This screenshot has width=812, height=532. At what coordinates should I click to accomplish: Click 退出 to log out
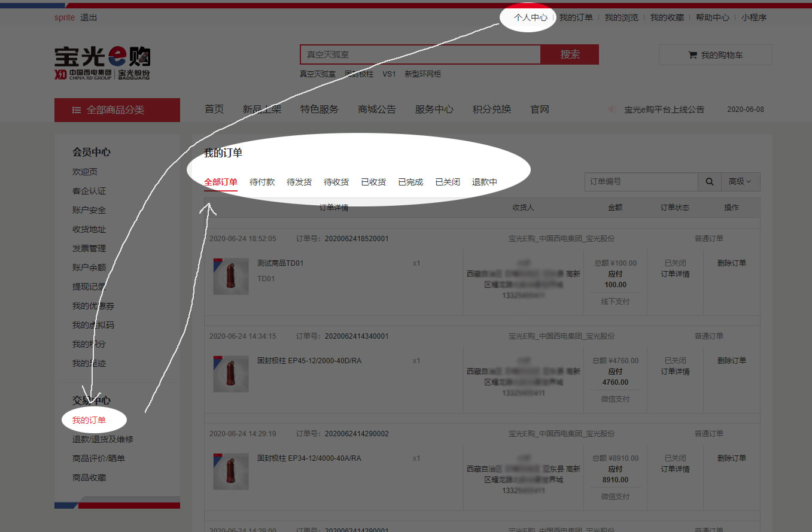[x=89, y=17]
